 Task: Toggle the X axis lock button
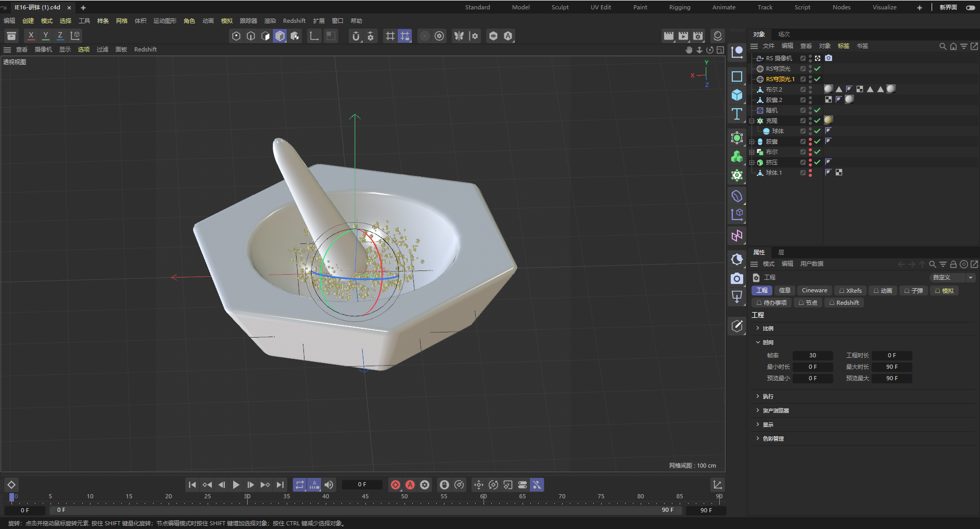pos(31,35)
